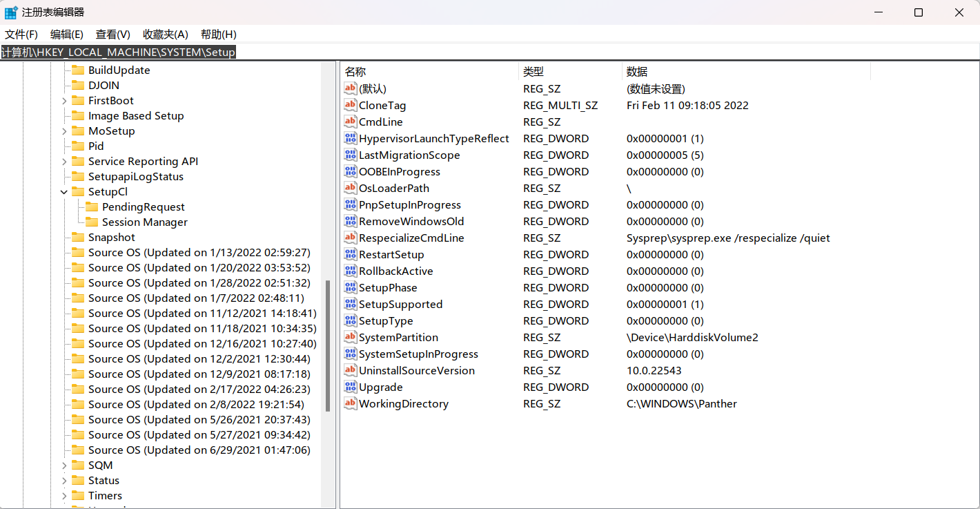Open the 收藏夹(A) favorites menu
The image size is (980, 509).
point(165,35)
